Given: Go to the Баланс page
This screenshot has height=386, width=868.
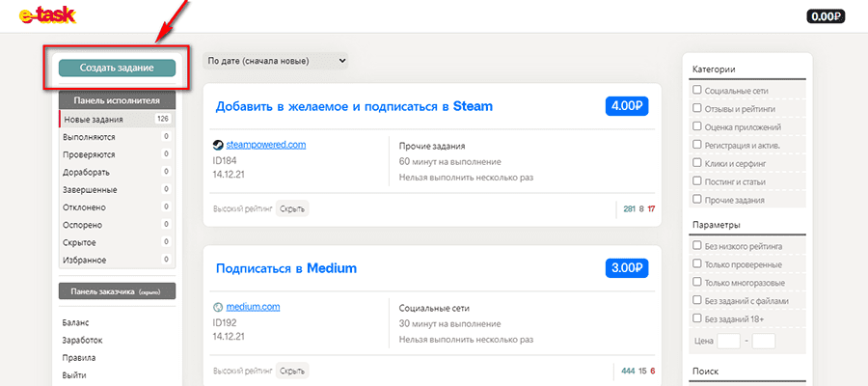Looking at the screenshot, I should tap(76, 322).
